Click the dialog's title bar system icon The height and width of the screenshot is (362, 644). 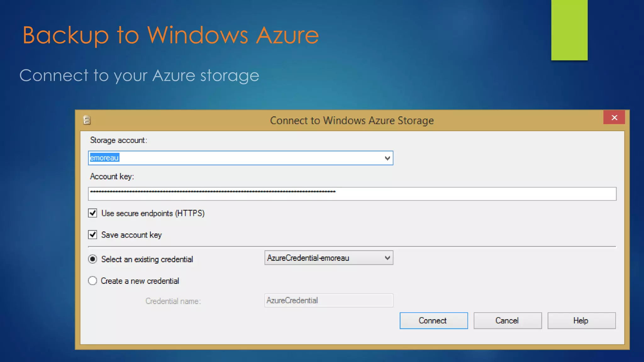tap(87, 120)
